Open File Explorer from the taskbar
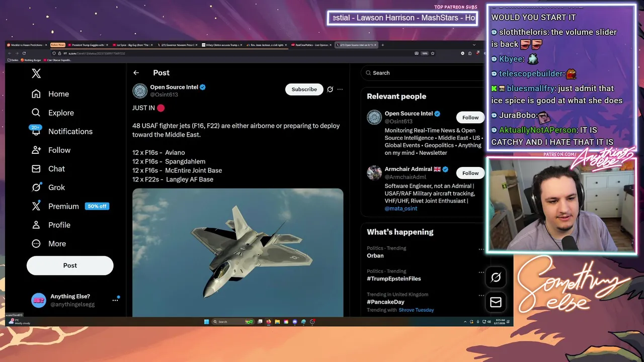 pyautogui.click(x=277, y=322)
